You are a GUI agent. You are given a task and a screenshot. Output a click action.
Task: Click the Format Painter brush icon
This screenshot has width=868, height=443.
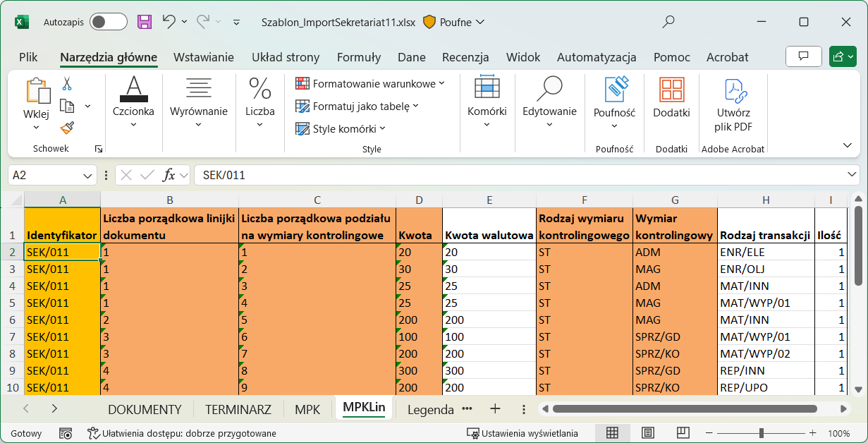click(67, 128)
